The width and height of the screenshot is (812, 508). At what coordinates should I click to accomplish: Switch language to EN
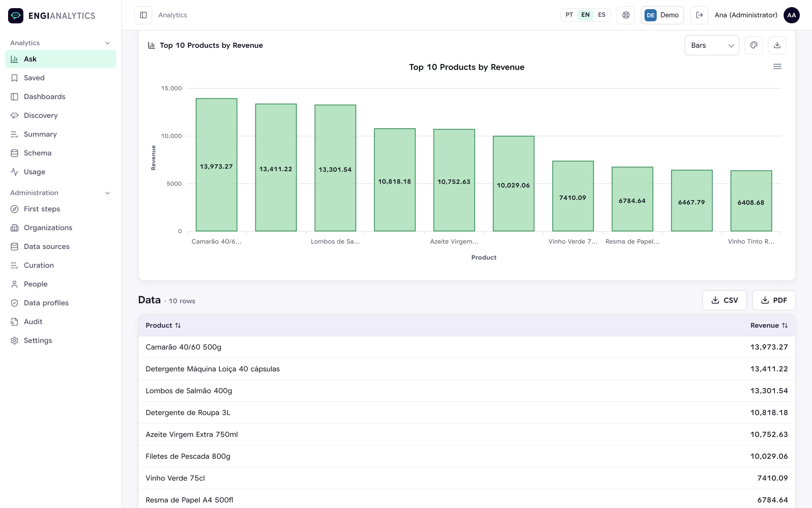[x=585, y=15]
